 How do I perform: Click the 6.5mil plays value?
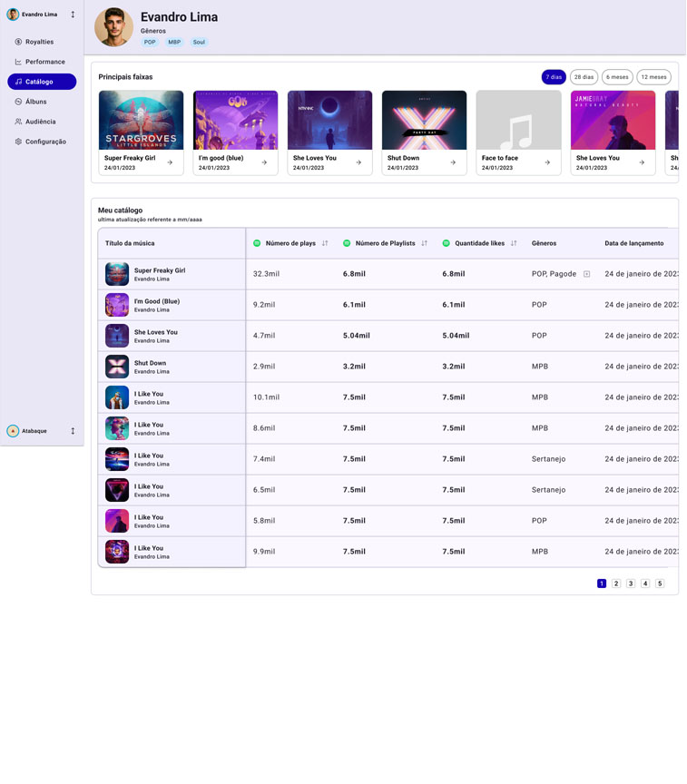point(264,490)
